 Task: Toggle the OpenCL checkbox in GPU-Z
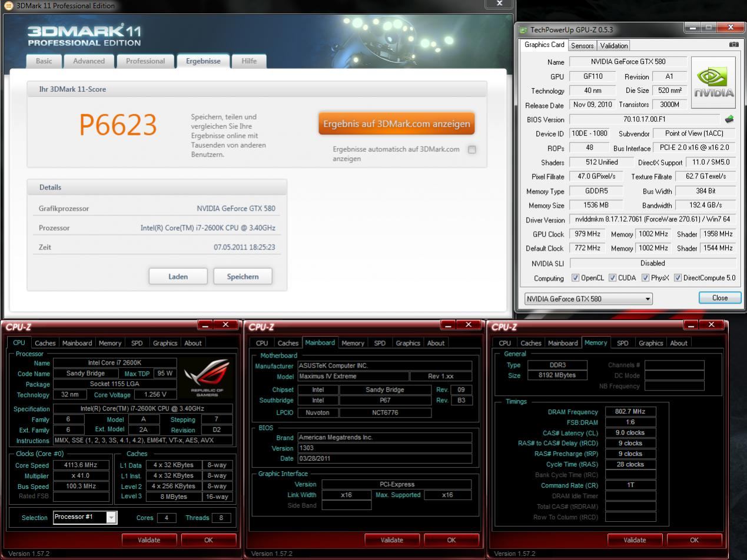(576, 278)
